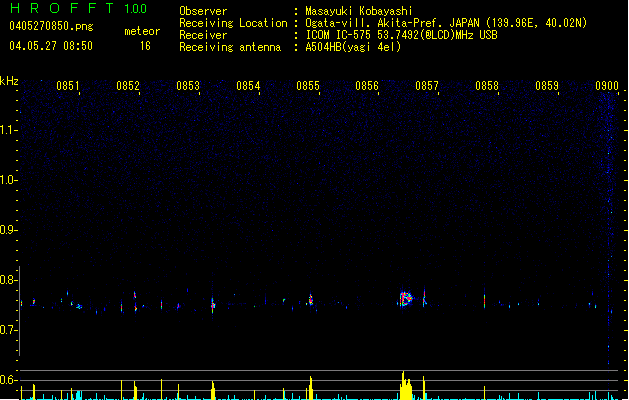Click the kHz axis unit label
Screen dimensions: 629x400
(9, 81)
